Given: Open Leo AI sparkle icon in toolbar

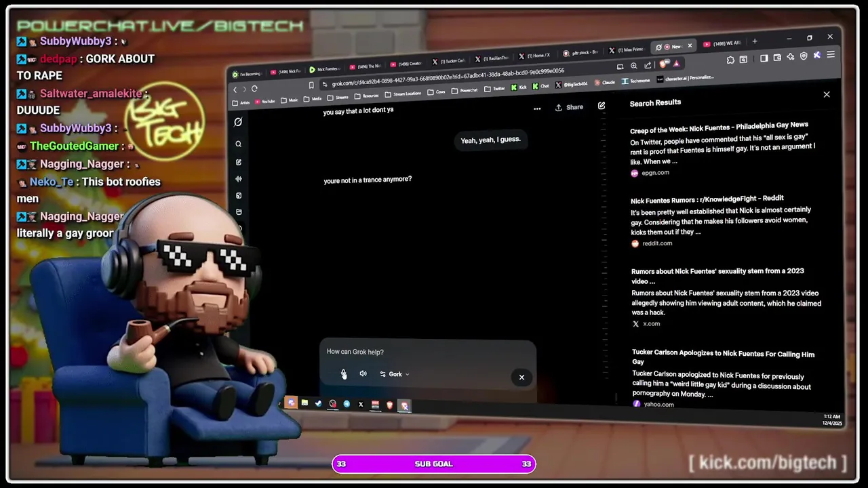Looking at the screenshot, I should [791, 57].
